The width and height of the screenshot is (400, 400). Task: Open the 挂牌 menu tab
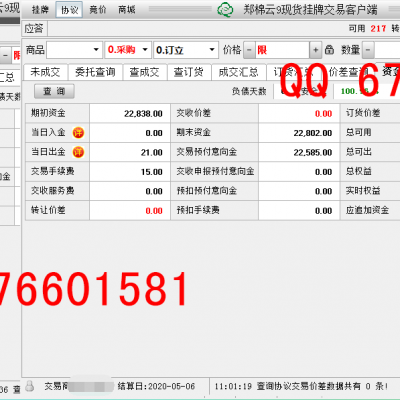pos(40,10)
